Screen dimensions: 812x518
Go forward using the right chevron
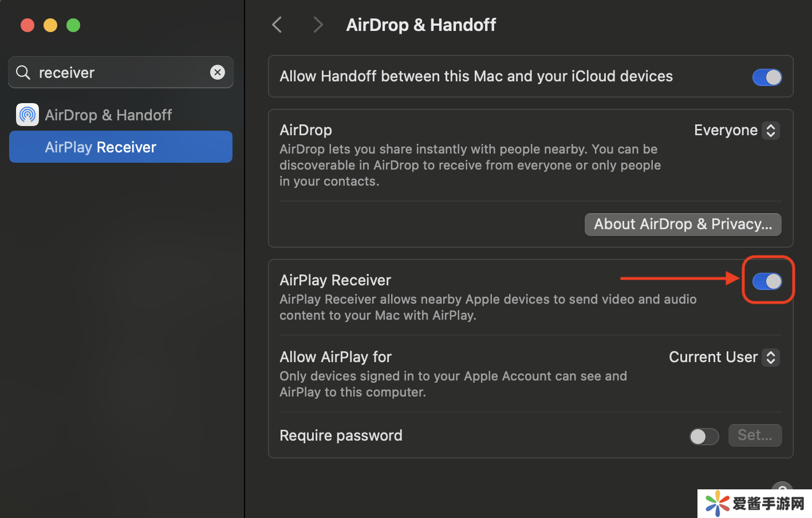tap(318, 25)
